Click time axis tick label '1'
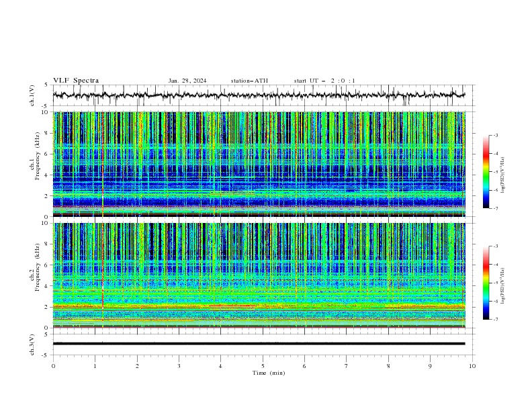The image size is (532, 411). [95, 366]
